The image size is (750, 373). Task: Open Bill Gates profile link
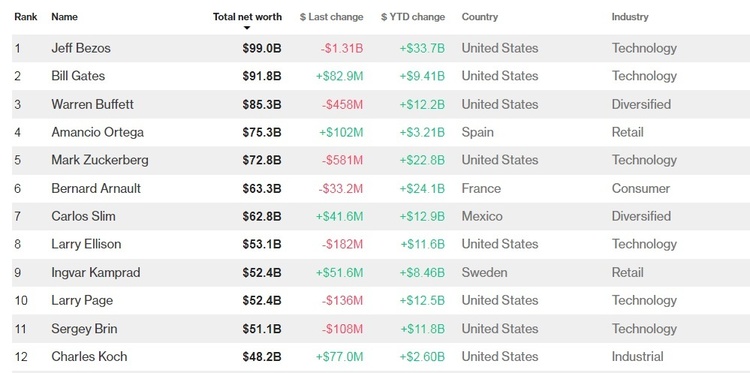pyautogui.click(x=78, y=76)
